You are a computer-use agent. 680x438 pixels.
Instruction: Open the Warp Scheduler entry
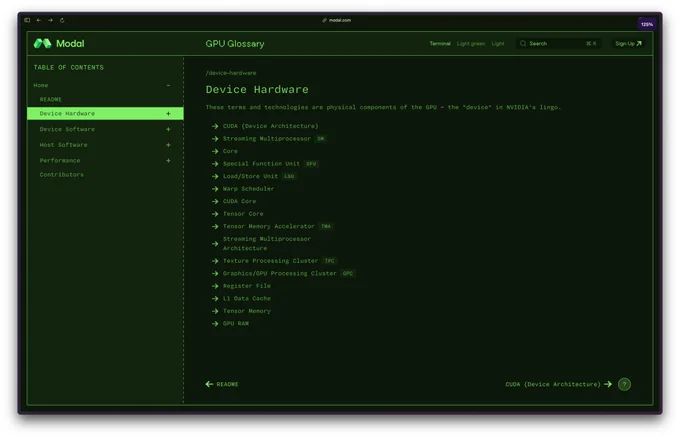point(248,189)
